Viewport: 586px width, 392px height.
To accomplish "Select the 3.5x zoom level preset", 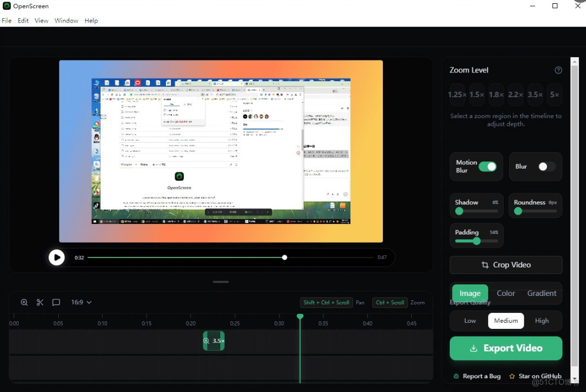I will 534,94.
